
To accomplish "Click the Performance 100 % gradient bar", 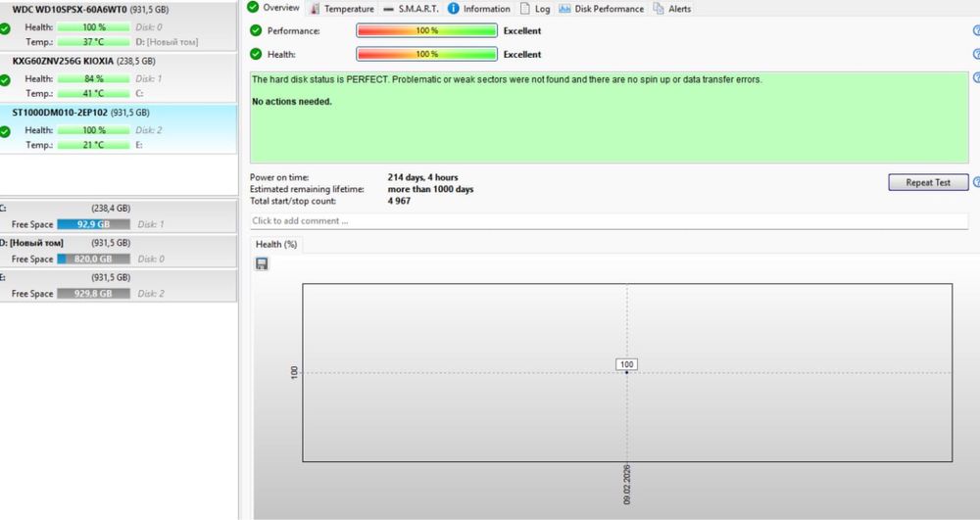I will pyautogui.click(x=427, y=30).
